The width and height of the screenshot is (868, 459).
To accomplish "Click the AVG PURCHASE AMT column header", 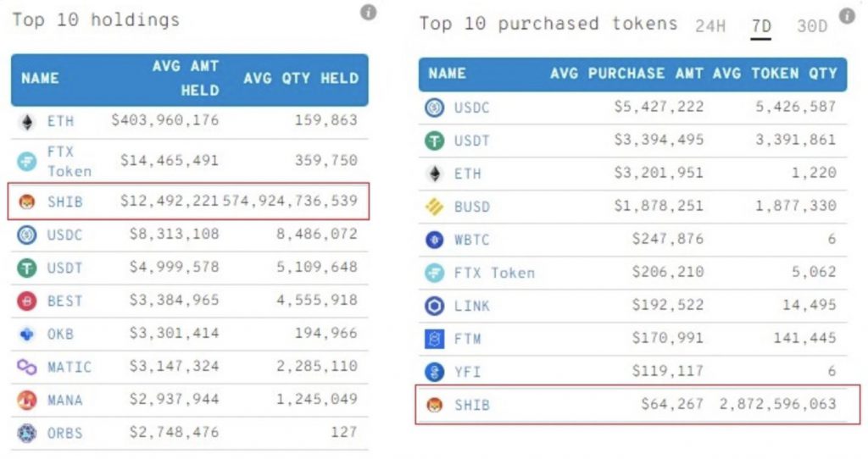I will click(626, 74).
